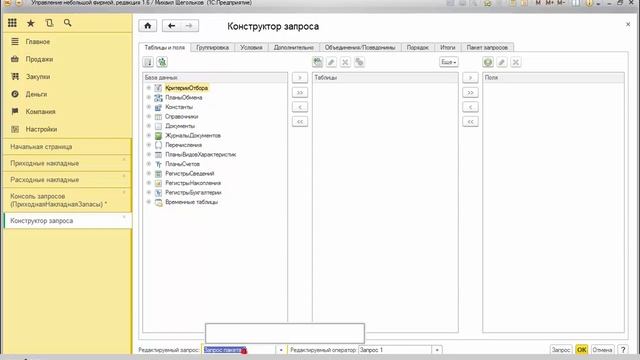Viewport: 640px width, 360px height.
Task: Open Деньги section in sidebar
Action: pyautogui.click(x=36, y=94)
